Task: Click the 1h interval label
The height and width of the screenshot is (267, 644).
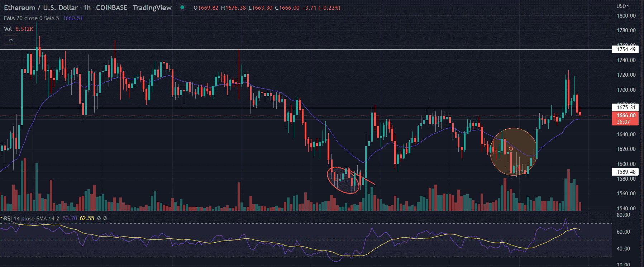Action: click(x=87, y=8)
